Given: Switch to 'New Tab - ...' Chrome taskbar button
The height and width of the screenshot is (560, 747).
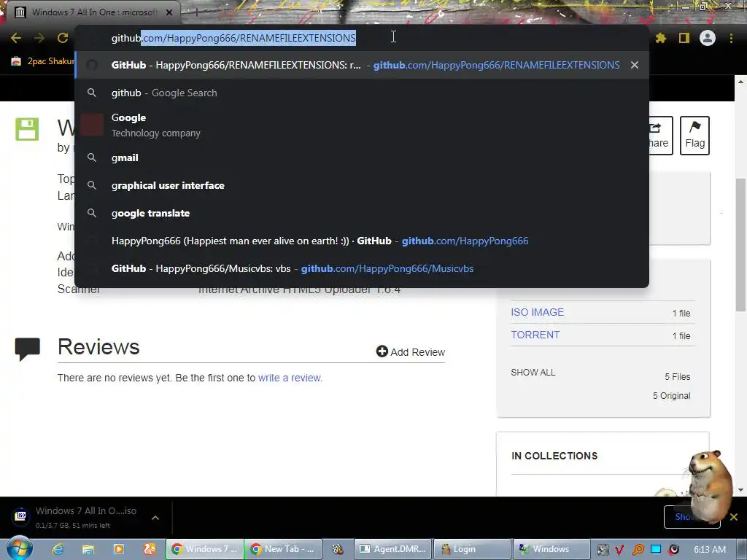Looking at the screenshot, I should coord(283,549).
